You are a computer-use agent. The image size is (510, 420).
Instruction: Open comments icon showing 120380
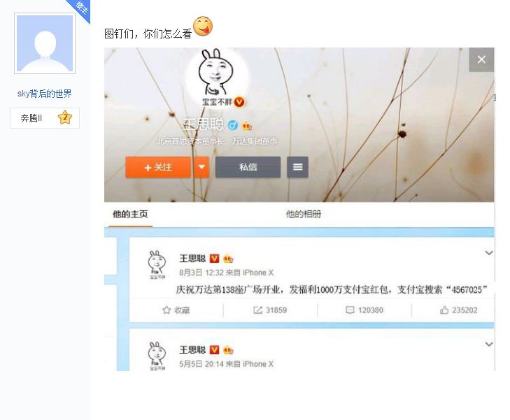350,310
